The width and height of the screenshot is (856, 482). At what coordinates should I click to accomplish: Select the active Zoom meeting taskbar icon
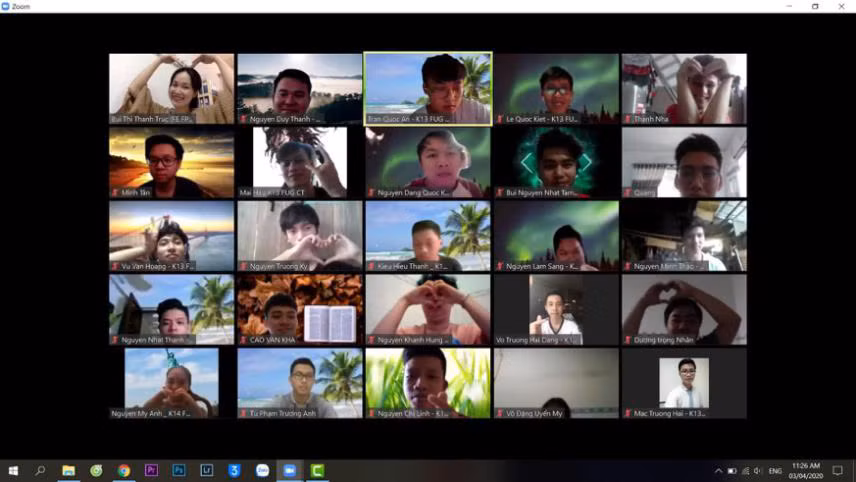(x=290, y=470)
